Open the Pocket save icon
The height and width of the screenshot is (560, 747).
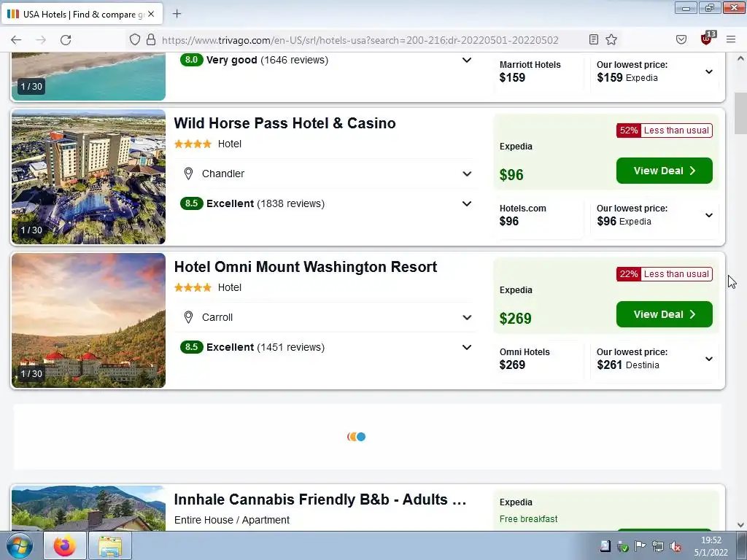click(x=681, y=39)
